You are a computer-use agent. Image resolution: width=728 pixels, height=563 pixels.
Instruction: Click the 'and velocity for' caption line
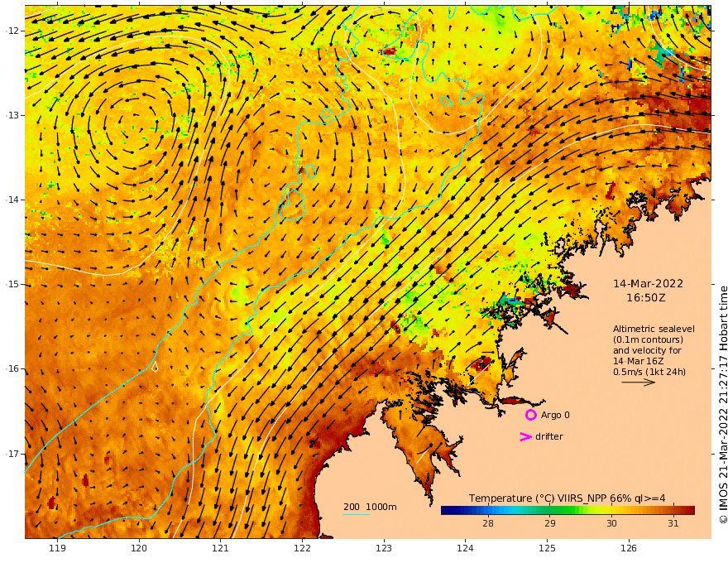647,350
